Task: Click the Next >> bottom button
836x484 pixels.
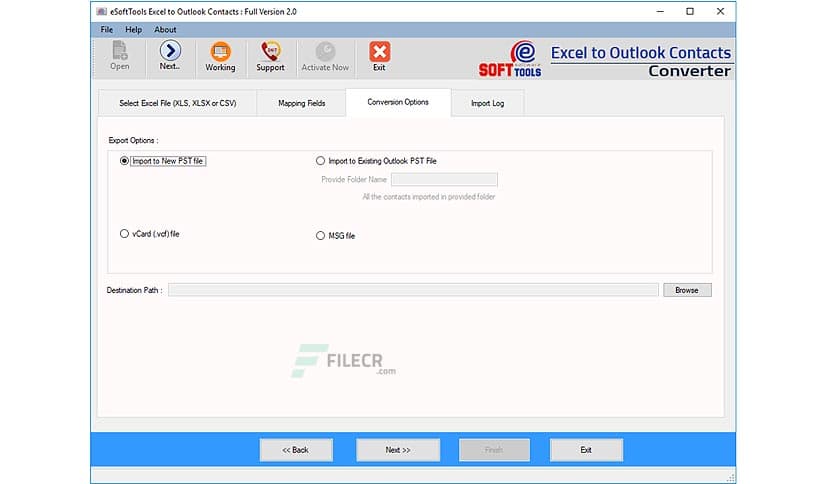Action: [398, 450]
